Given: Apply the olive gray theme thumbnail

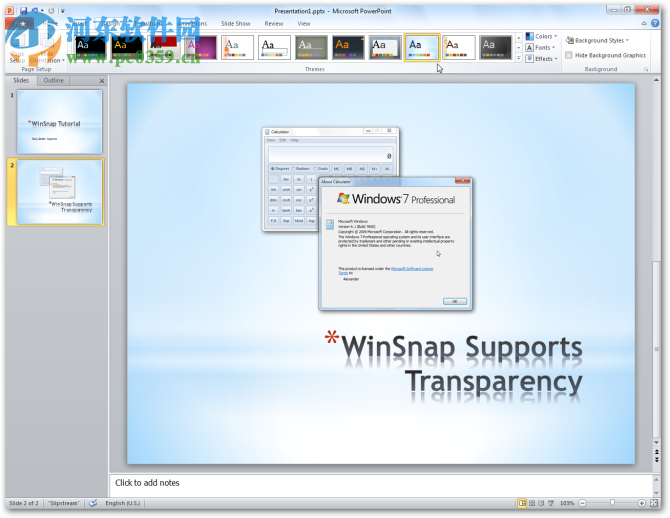Looking at the screenshot, I should coord(311,47).
